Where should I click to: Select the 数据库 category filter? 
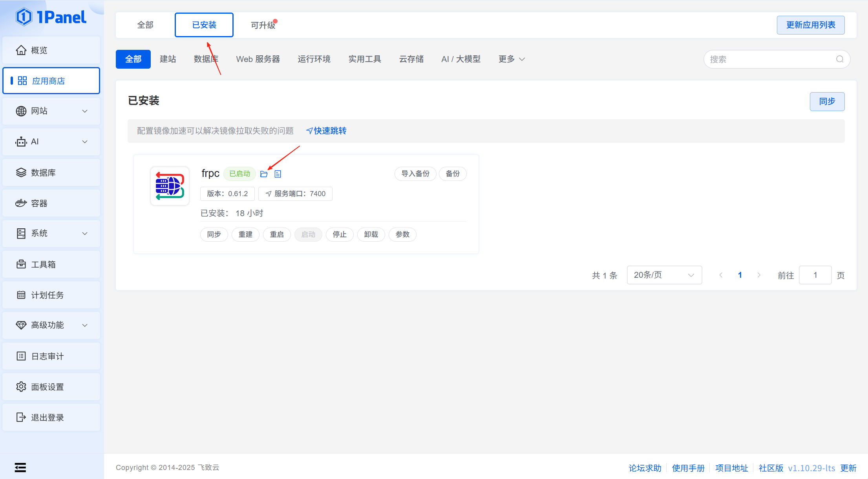(x=206, y=59)
